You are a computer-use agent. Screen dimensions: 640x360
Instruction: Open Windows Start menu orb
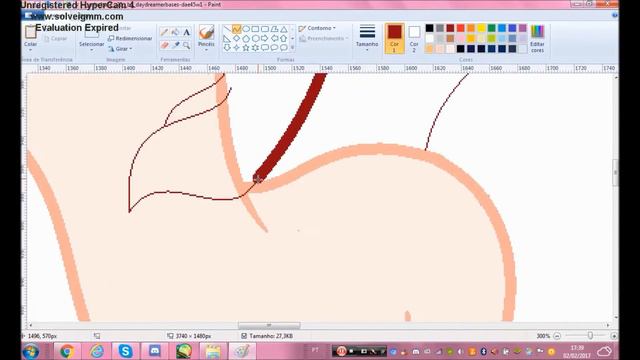pyautogui.click(x=31, y=351)
